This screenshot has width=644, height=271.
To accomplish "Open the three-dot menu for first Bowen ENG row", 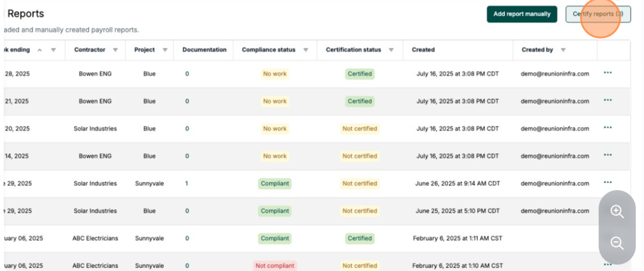I will click(x=608, y=73).
